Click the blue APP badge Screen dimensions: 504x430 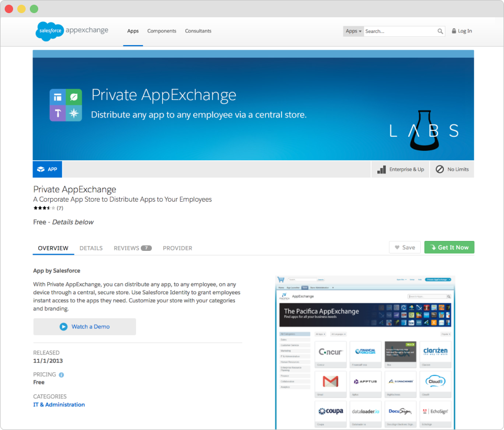click(47, 169)
